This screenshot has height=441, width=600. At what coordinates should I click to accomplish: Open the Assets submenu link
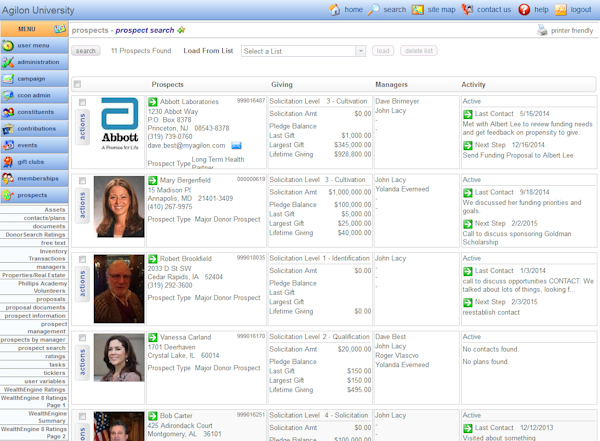click(55, 209)
